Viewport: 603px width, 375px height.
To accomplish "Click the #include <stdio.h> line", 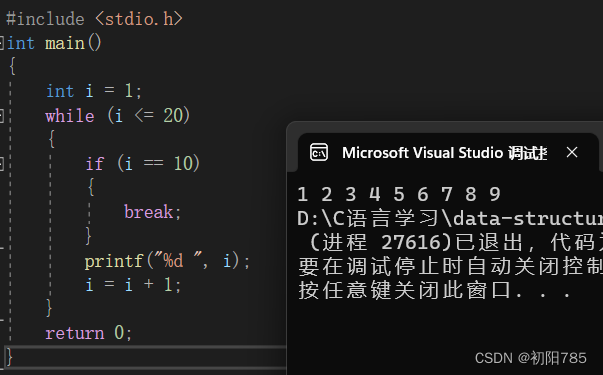I will [x=94, y=19].
